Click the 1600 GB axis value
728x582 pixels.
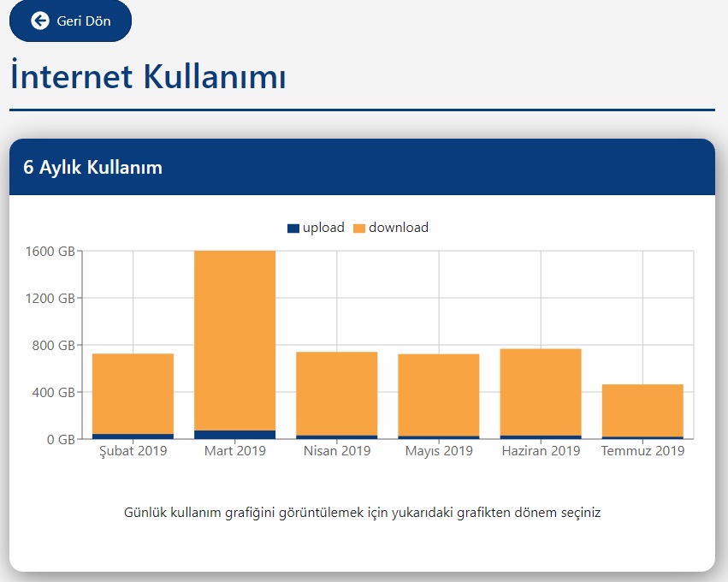click(x=50, y=252)
